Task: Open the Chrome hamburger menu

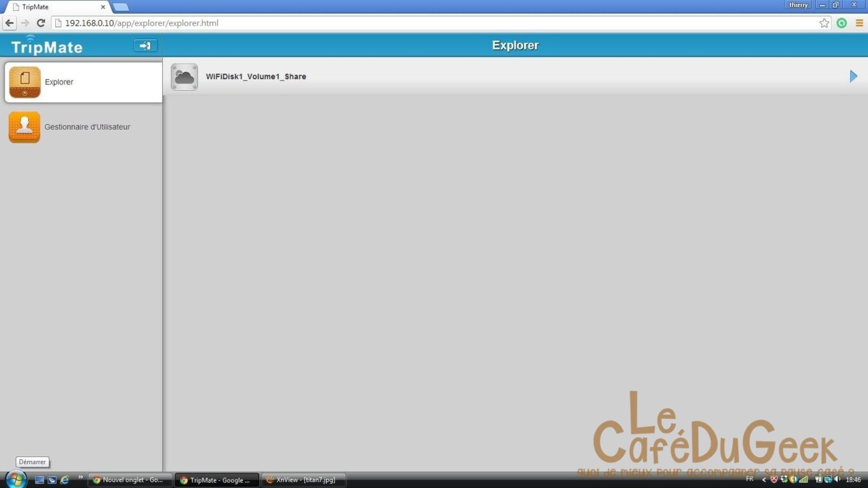Action: [x=859, y=23]
